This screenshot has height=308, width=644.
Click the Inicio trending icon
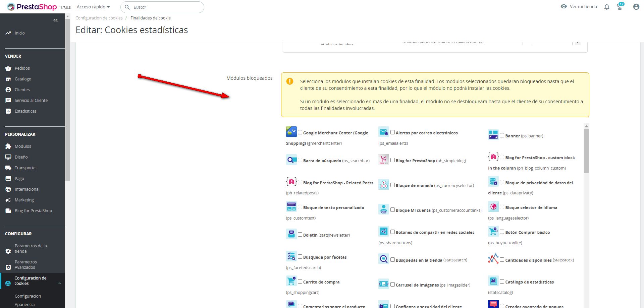pos(8,33)
